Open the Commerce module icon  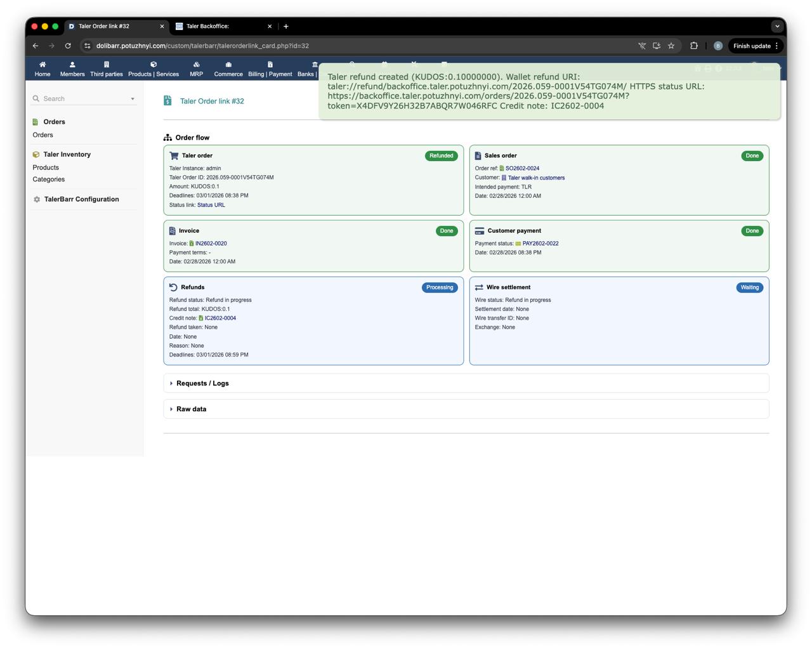click(228, 65)
